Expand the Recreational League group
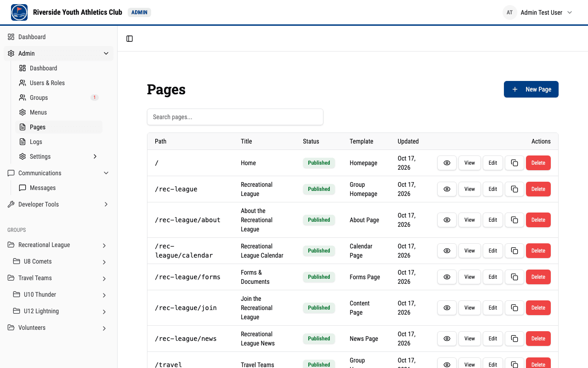 pos(104,245)
